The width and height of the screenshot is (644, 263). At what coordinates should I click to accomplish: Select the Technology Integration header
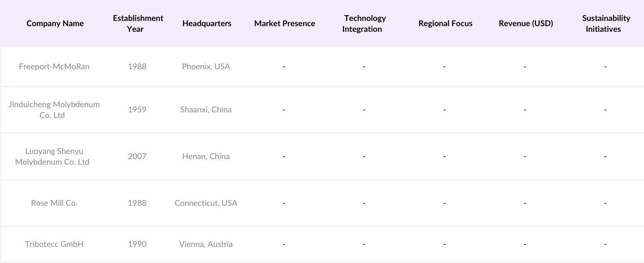pyautogui.click(x=364, y=23)
